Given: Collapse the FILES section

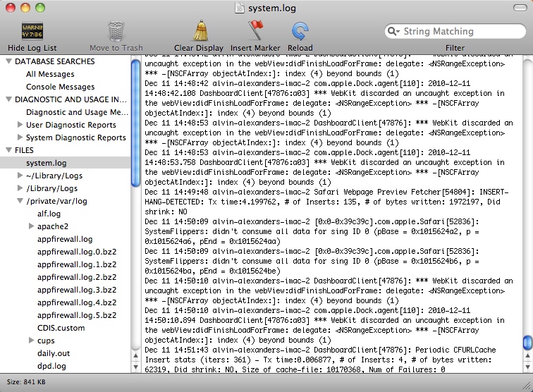Looking at the screenshot, I should (x=9, y=150).
